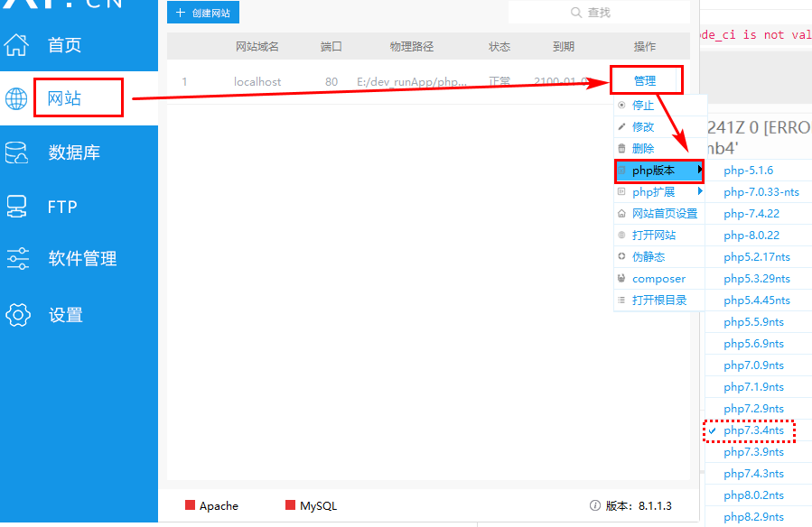Click the red Apache status indicator
The height and width of the screenshot is (527, 812).
click(x=190, y=504)
